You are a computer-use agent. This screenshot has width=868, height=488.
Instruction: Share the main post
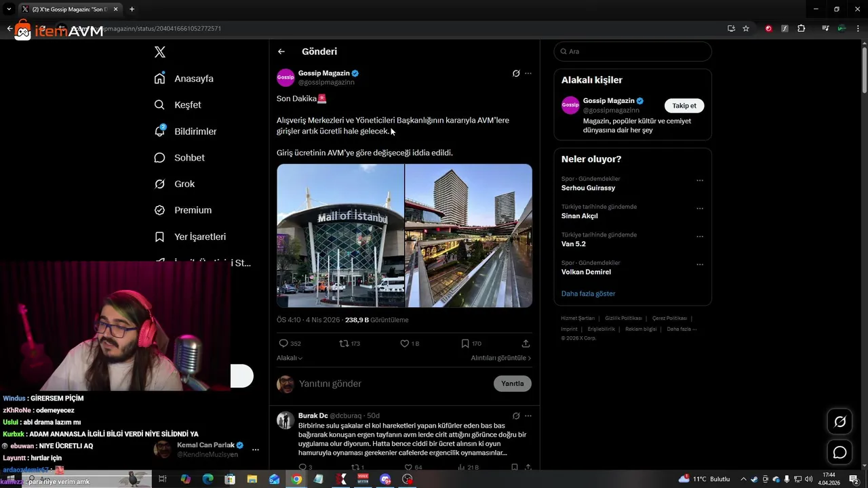pyautogui.click(x=526, y=344)
